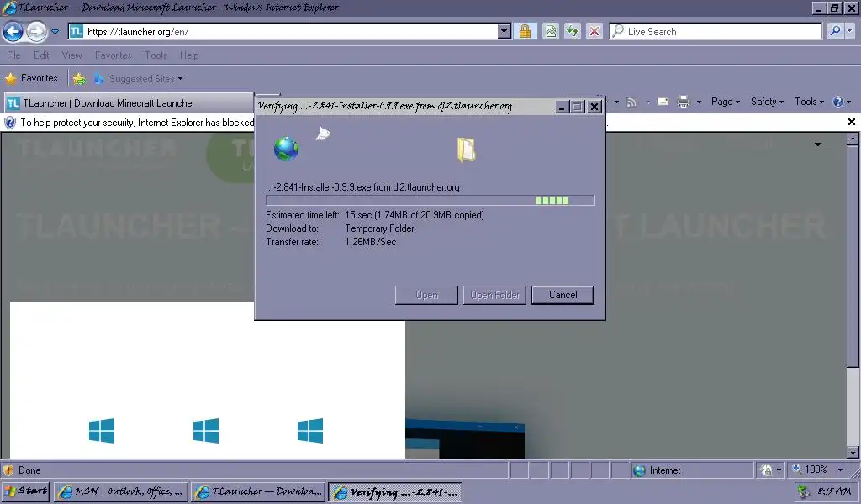Expand the Print options dropdown arrow
The image size is (861, 504).
[699, 102]
